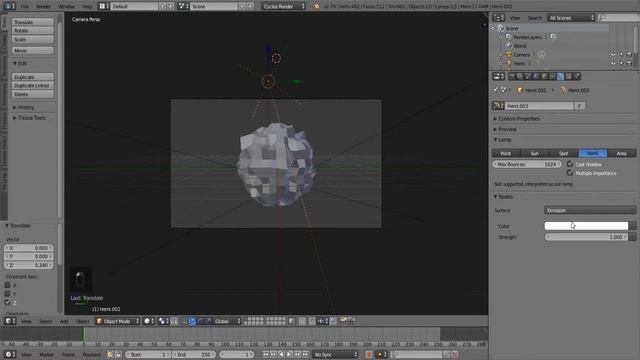Open the pivot point selector icon
This screenshot has height=360, width=640.
coord(163,321)
